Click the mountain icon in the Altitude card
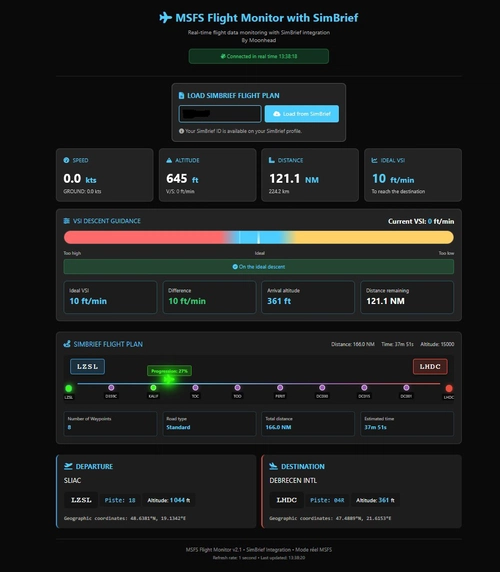This screenshot has width=500, height=572. [x=169, y=160]
